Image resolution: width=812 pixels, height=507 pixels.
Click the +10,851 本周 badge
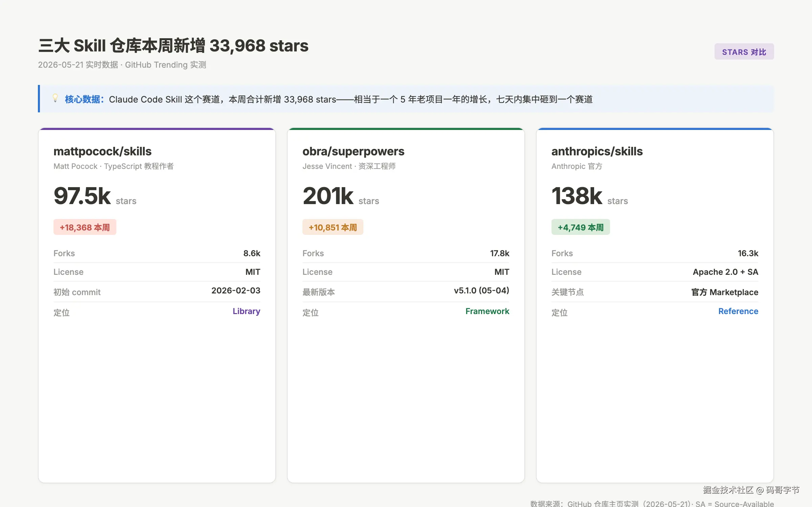tap(333, 227)
